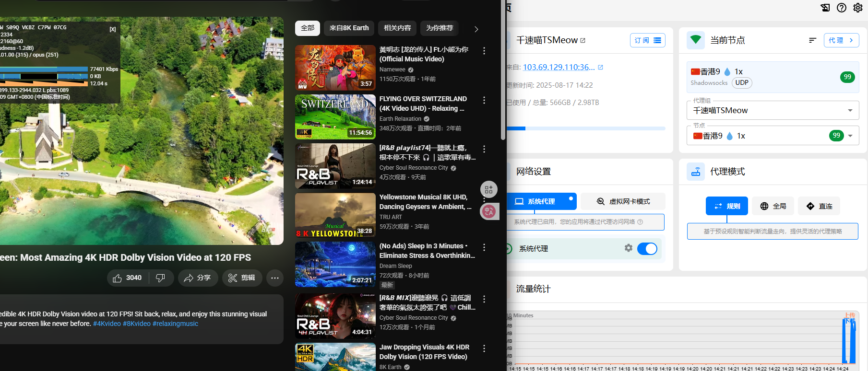Open FLYING OVER SWITZERLAND thumbnail
This screenshot has height=371, width=868.
click(x=335, y=117)
